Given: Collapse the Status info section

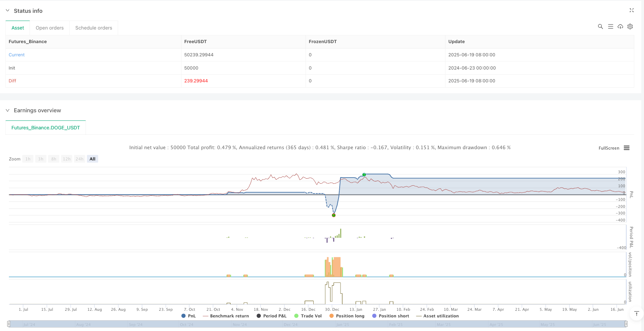Looking at the screenshot, I should [7, 11].
